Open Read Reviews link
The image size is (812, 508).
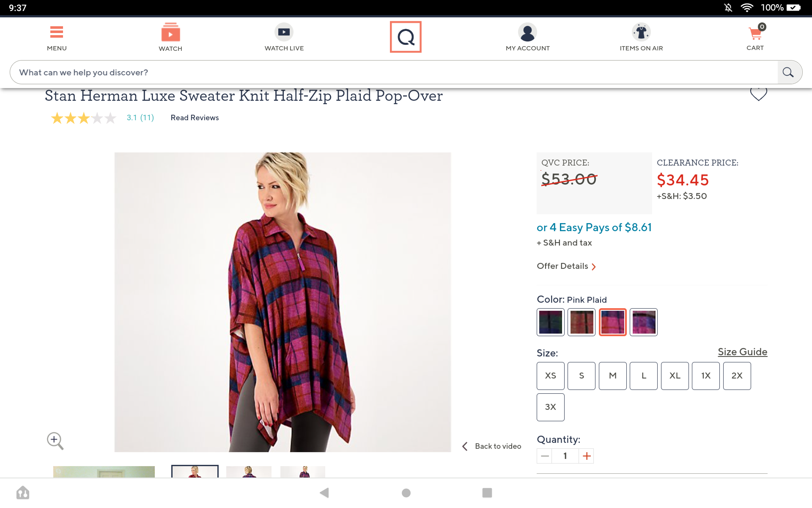point(195,118)
